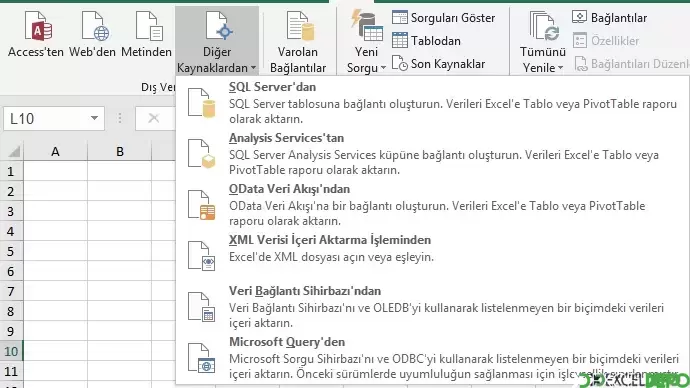Click the Tablodan button
This screenshot has height=388, width=690.
click(426, 40)
